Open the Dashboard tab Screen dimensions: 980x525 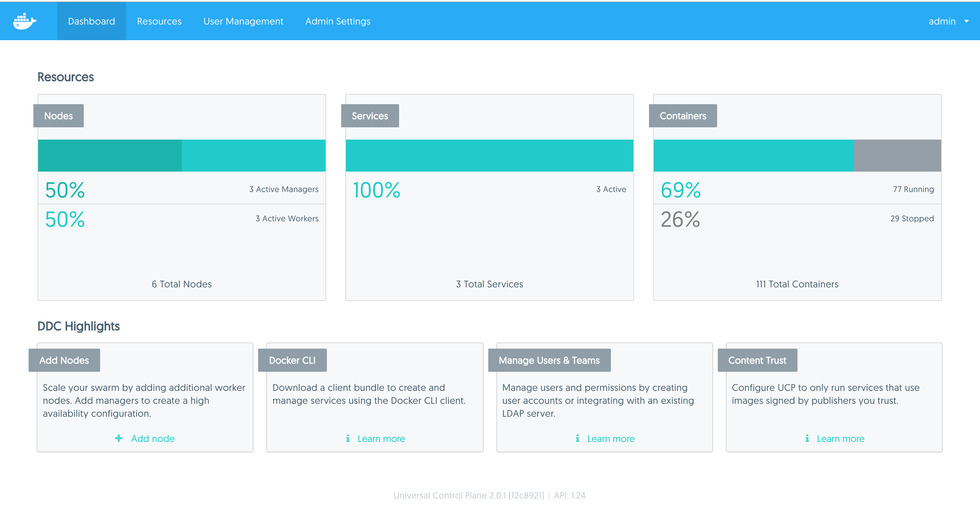tap(91, 21)
